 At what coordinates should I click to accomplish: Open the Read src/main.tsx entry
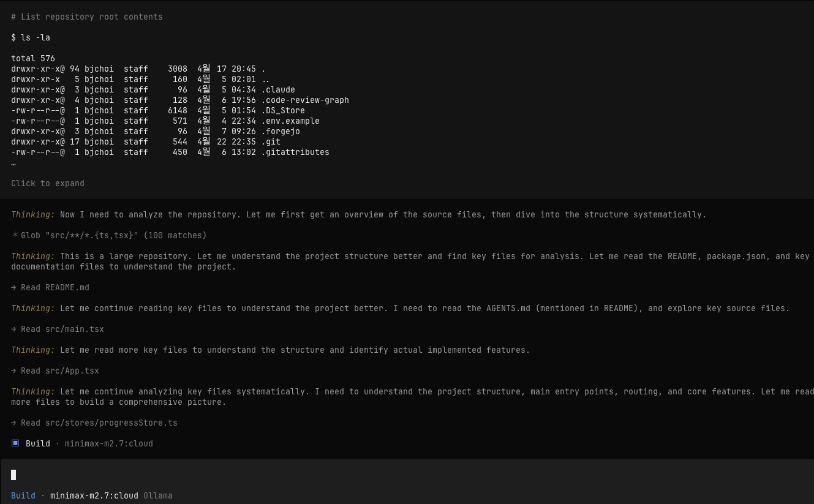point(58,329)
